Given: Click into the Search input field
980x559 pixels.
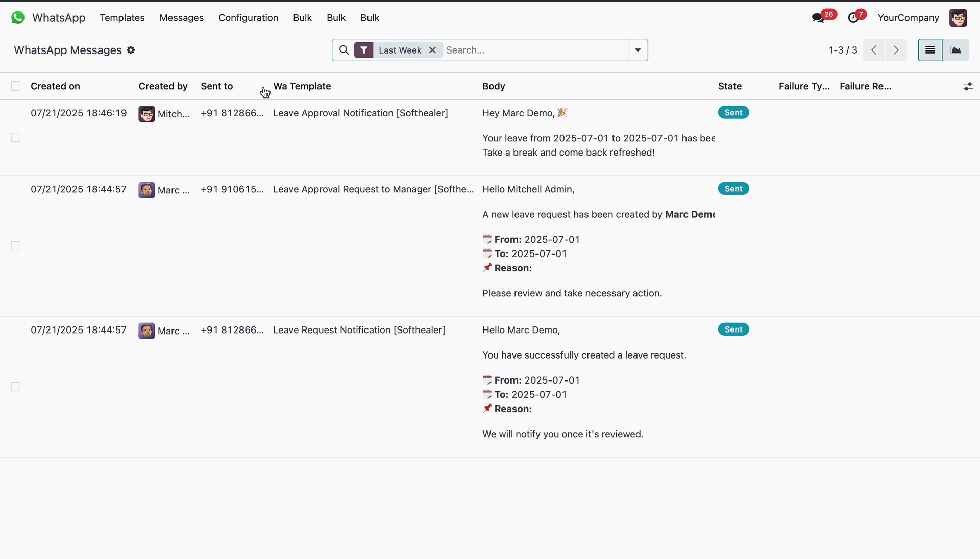Looking at the screenshot, I should (x=533, y=50).
